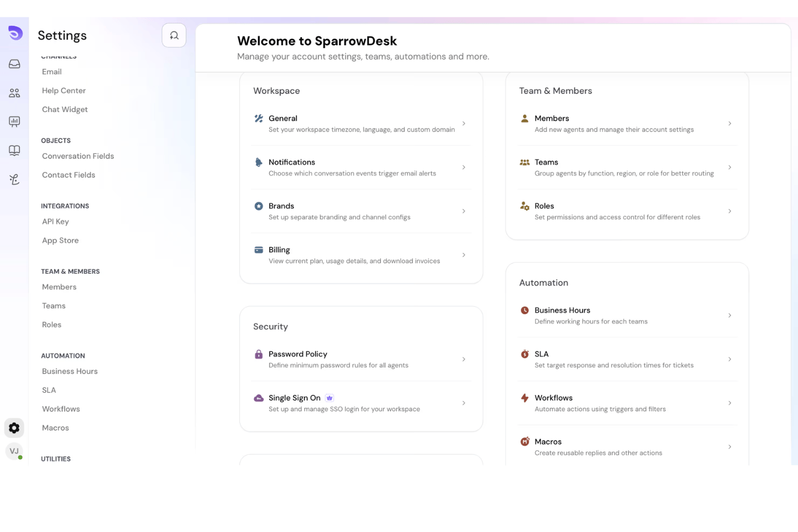Click the crown premium badge beside Single Sign On
This screenshot has height=532, width=798.
click(x=329, y=398)
